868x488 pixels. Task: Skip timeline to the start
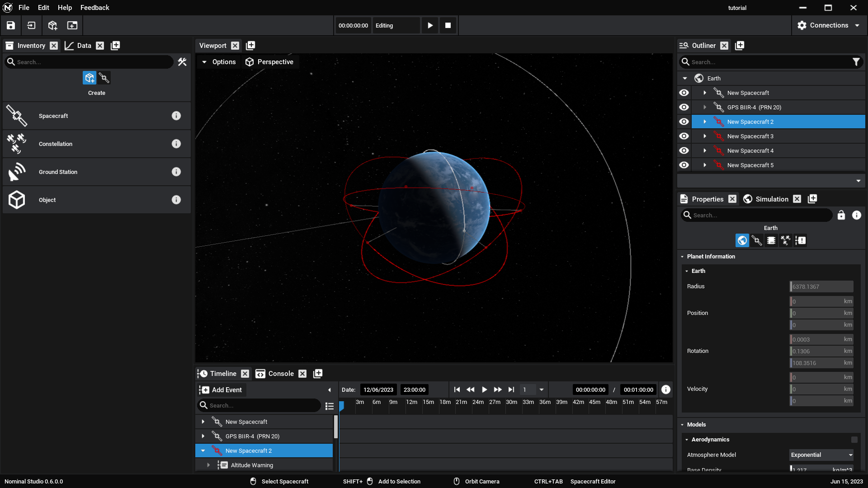[x=457, y=389]
